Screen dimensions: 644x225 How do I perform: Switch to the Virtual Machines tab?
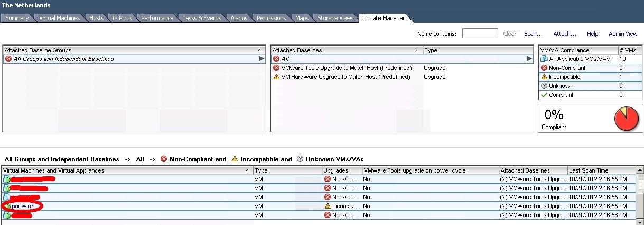(59, 18)
